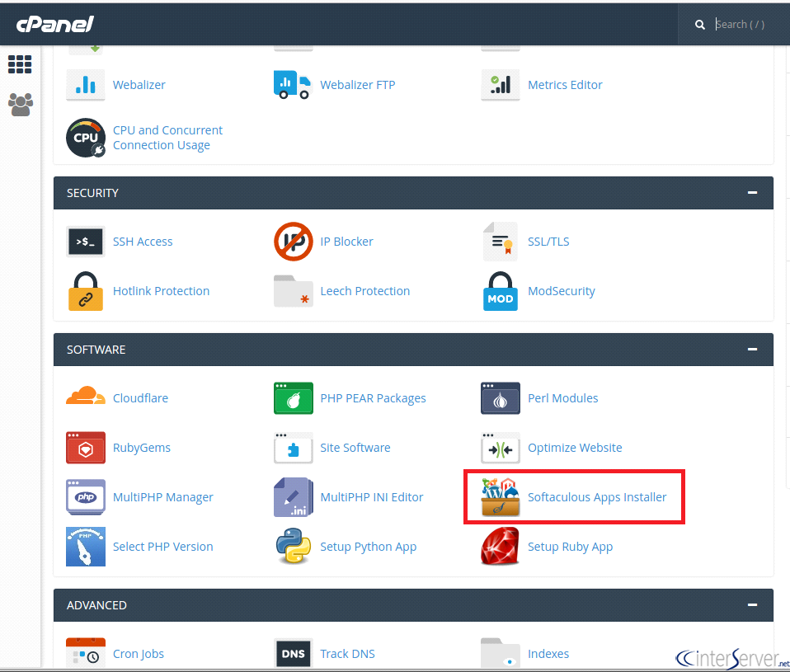Open the MultiPHP Manager link

[162, 497]
